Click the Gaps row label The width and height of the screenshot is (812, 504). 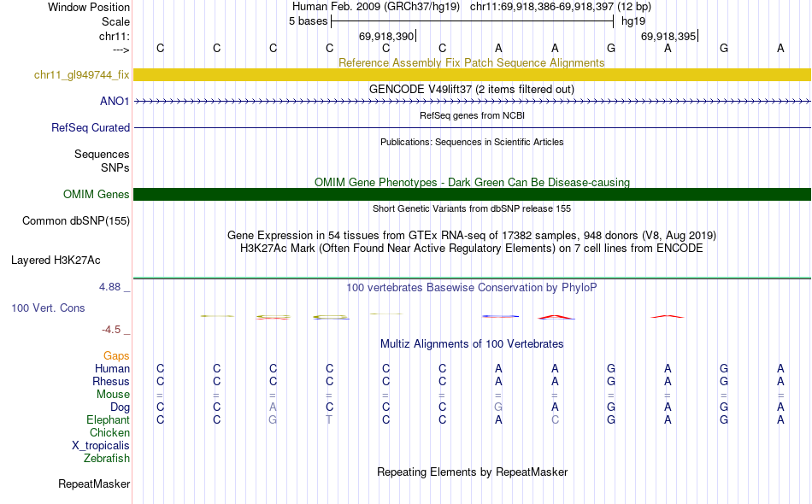point(116,355)
